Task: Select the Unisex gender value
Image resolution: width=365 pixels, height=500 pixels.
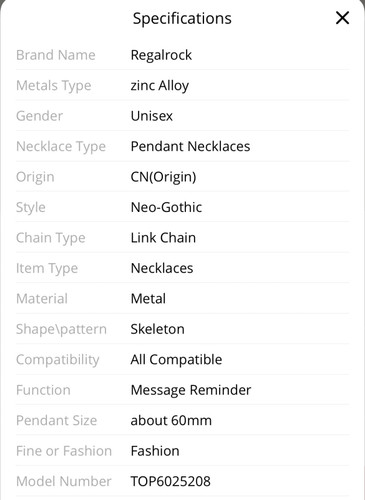Action: click(152, 116)
